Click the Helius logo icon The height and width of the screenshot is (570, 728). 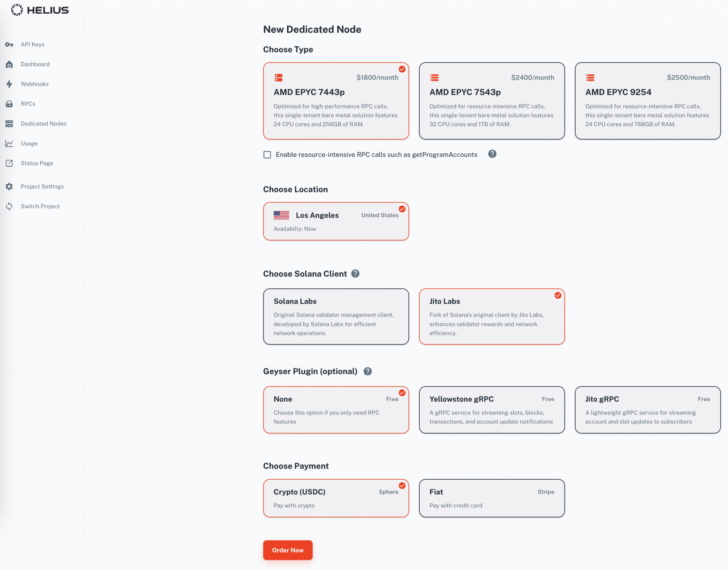click(x=17, y=10)
